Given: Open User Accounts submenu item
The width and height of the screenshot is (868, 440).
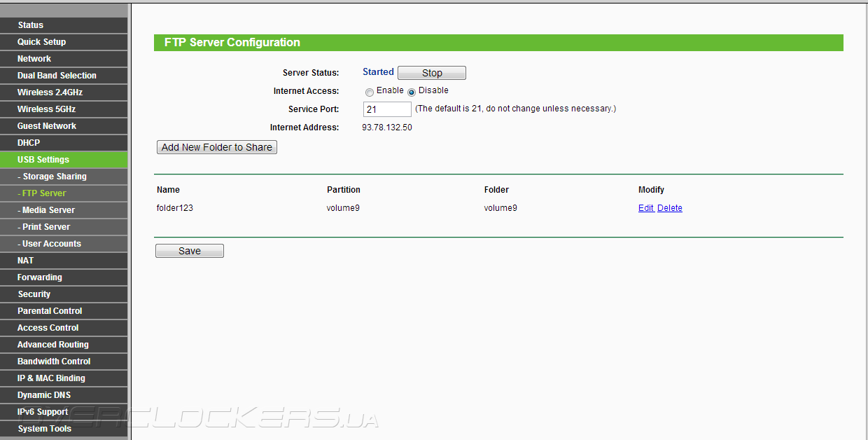Looking at the screenshot, I should point(64,244).
